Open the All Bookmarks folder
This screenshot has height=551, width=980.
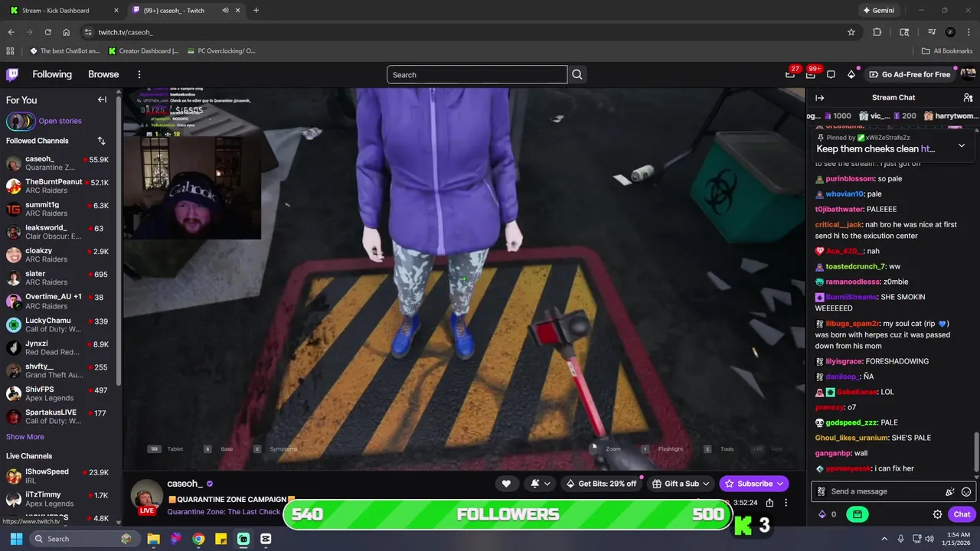947,51
